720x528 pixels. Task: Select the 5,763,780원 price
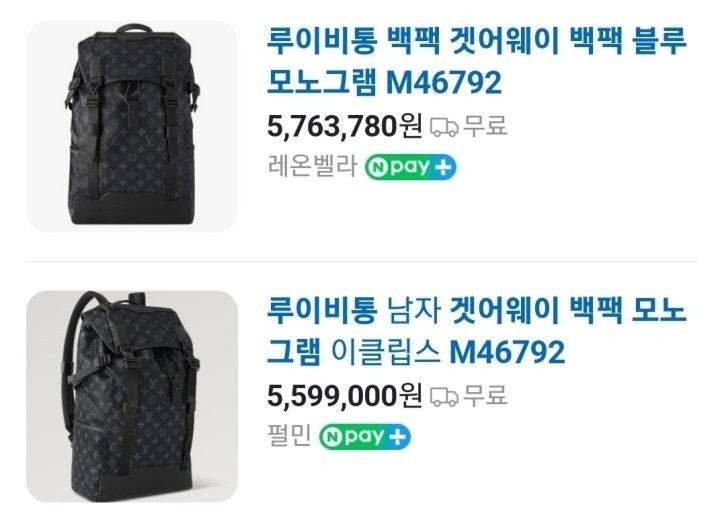344,126
